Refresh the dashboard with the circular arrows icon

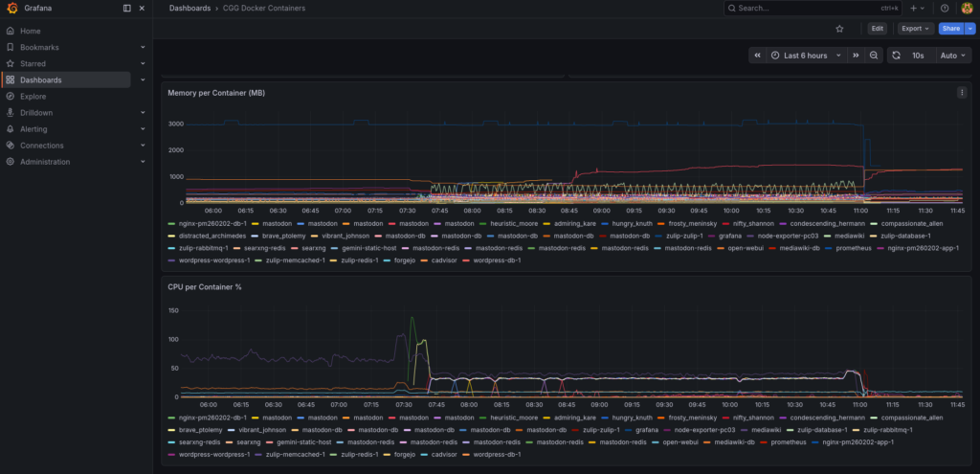pos(897,56)
